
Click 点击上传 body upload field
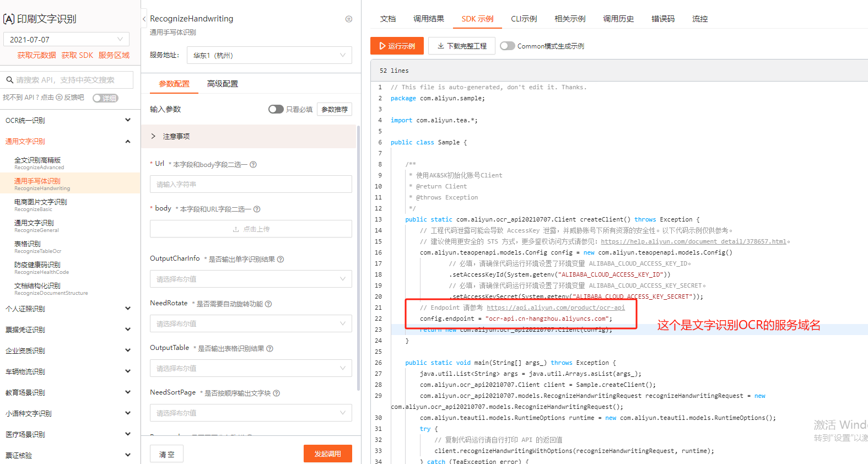(x=251, y=229)
